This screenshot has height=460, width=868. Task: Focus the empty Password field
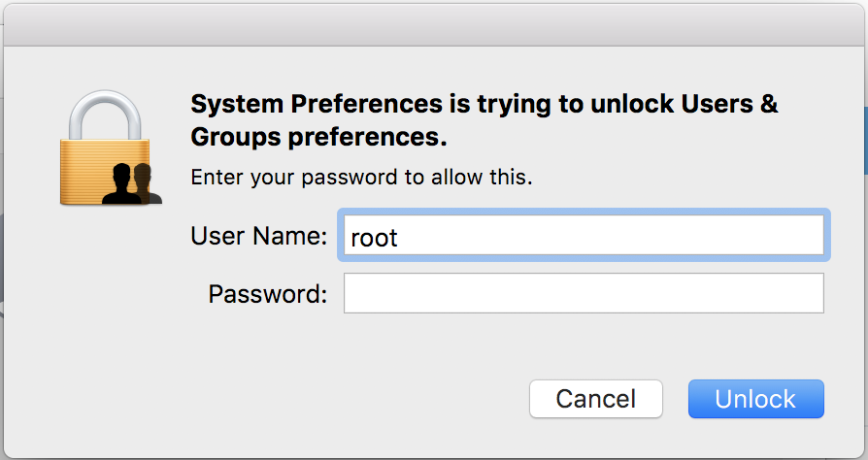pyautogui.click(x=583, y=293)
